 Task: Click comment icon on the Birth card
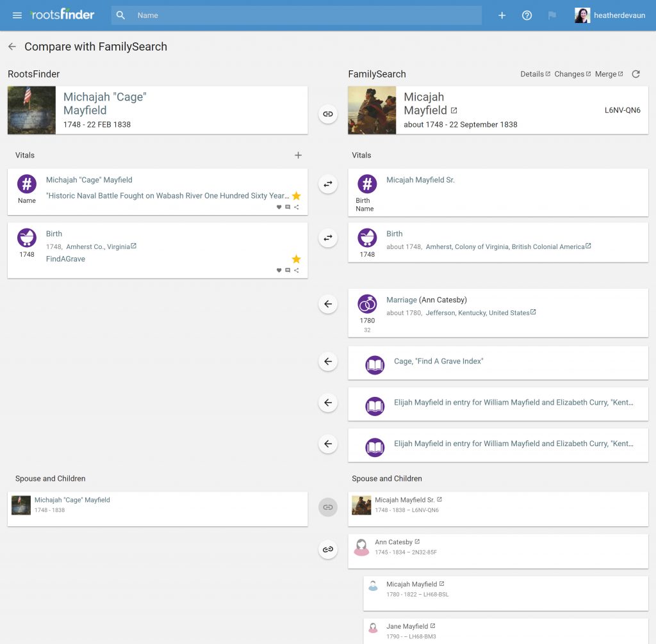(288, 270)
